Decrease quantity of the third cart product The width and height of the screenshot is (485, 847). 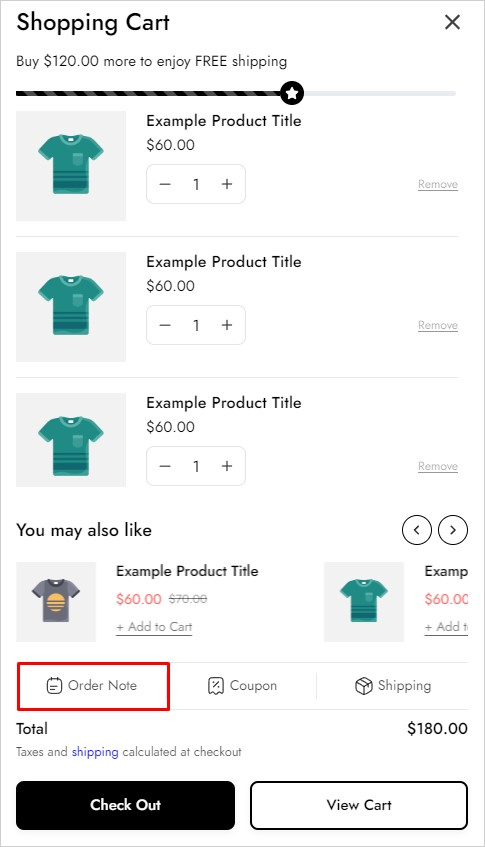click(165, 466)
